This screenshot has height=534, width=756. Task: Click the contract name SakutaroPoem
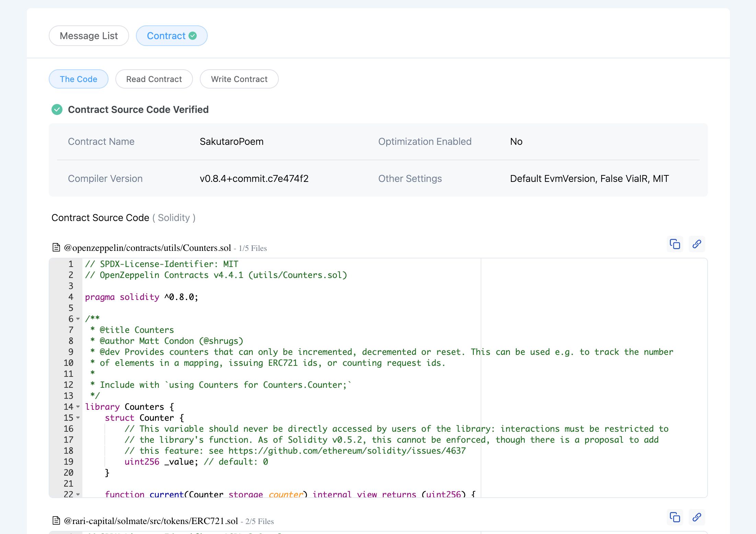(x=232, y=141)
